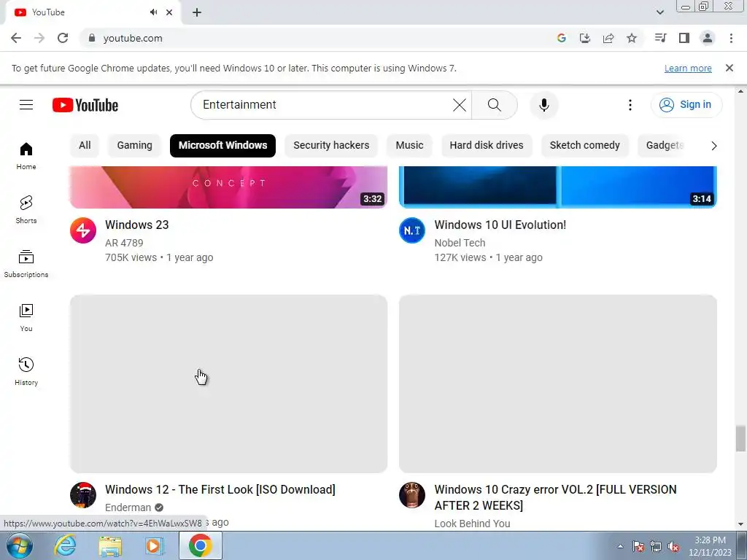Open Chrome media controls icon
Screen dimensions: 747x560
pyautogui.click(x=660, y=38)
